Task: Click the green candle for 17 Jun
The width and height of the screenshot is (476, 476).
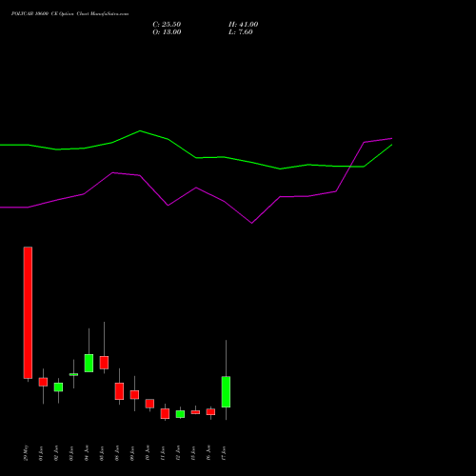Action: point(226,391)
